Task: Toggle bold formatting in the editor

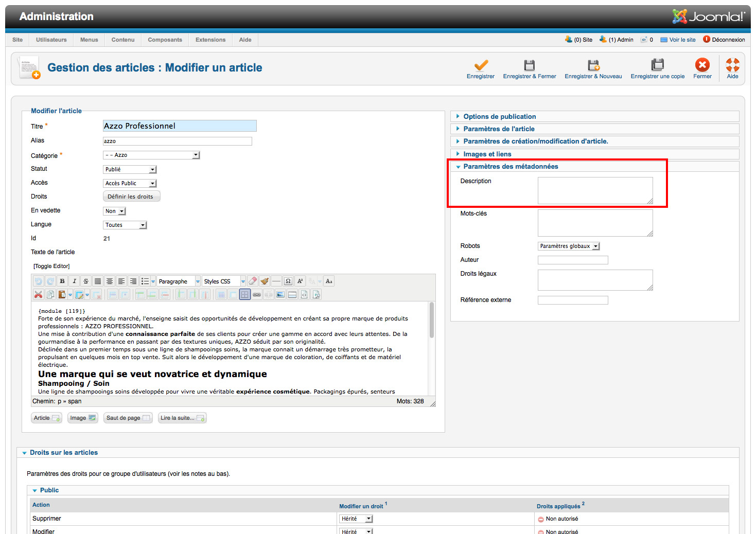Action: pos(62,281)
